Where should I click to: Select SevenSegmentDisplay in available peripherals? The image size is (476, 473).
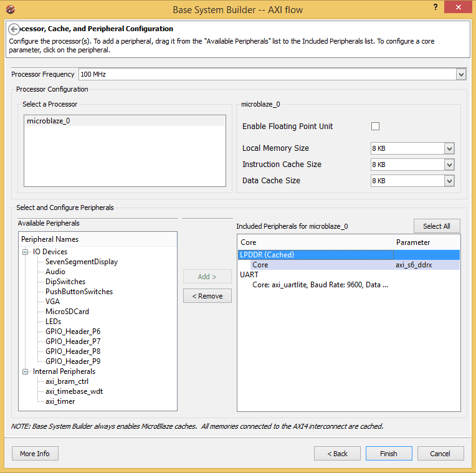(81, 262)
